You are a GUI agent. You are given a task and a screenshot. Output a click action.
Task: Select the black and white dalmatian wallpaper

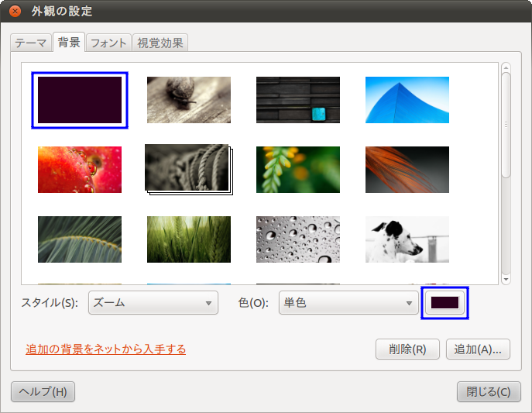tap(407, 239)
